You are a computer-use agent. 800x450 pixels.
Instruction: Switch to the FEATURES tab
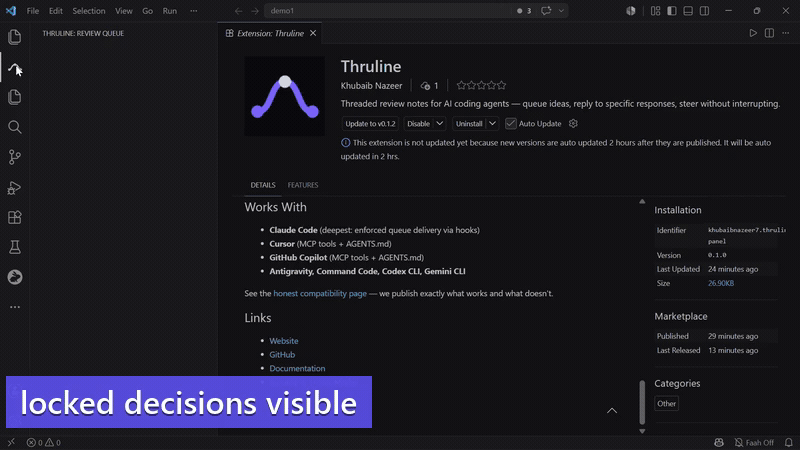click(x=303, y=185)
